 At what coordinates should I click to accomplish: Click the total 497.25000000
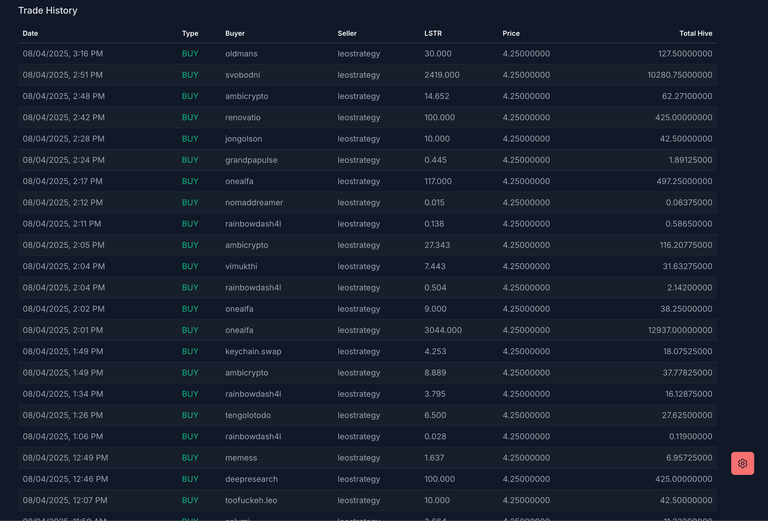click(x=684, y=181)
